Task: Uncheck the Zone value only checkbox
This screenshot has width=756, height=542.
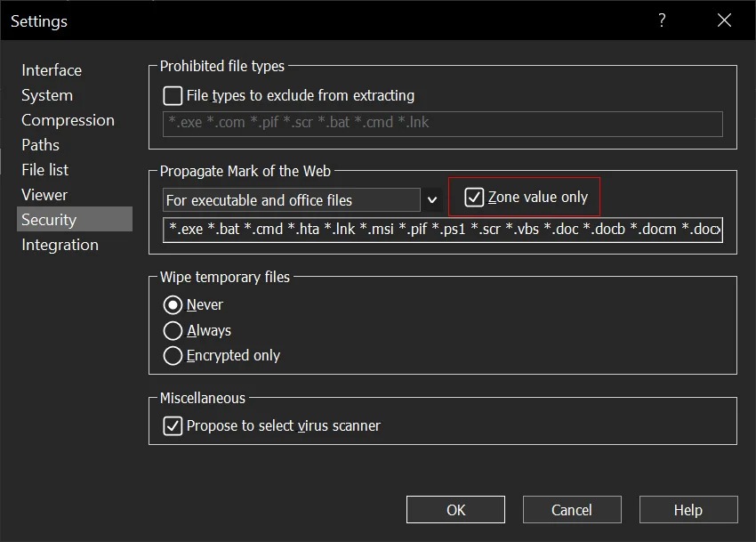Action: tap(475, 198)
